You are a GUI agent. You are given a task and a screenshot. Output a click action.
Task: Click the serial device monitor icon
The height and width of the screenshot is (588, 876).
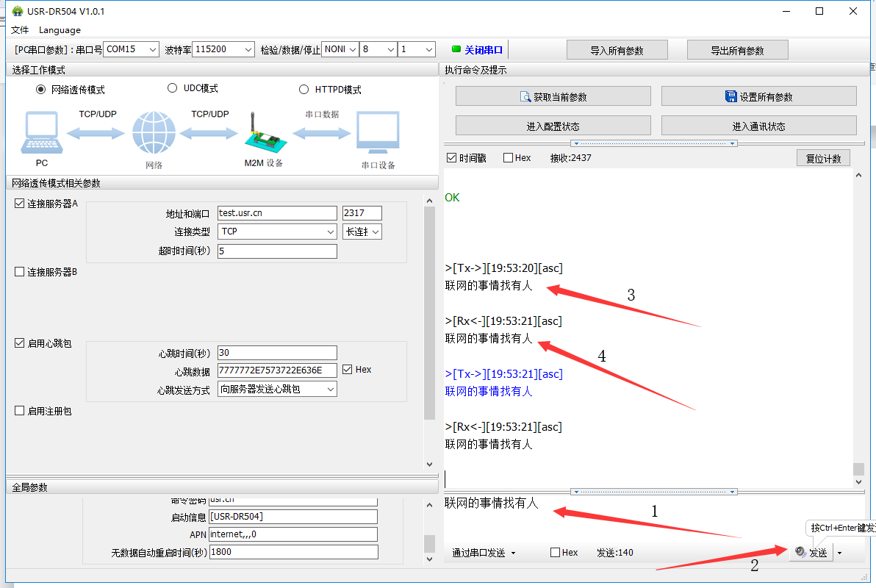378,133
